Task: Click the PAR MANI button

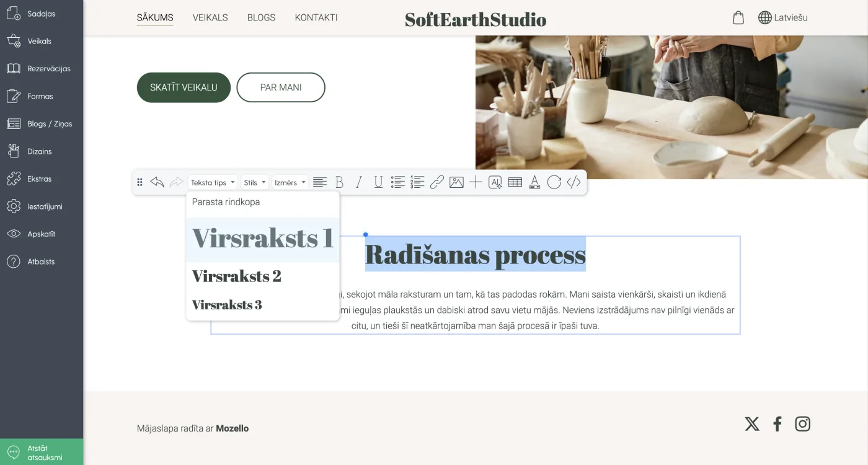Action: [281, 87]
